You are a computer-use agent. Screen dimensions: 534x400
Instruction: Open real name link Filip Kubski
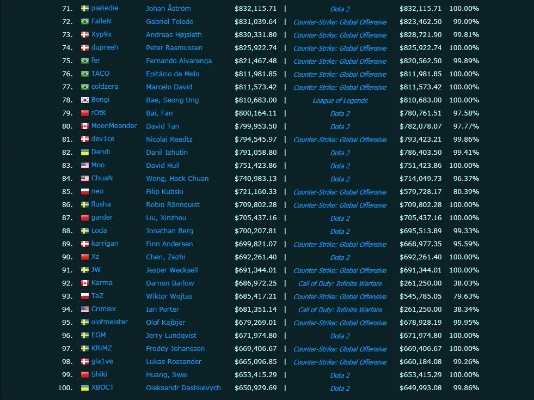(x=164, y=192)
